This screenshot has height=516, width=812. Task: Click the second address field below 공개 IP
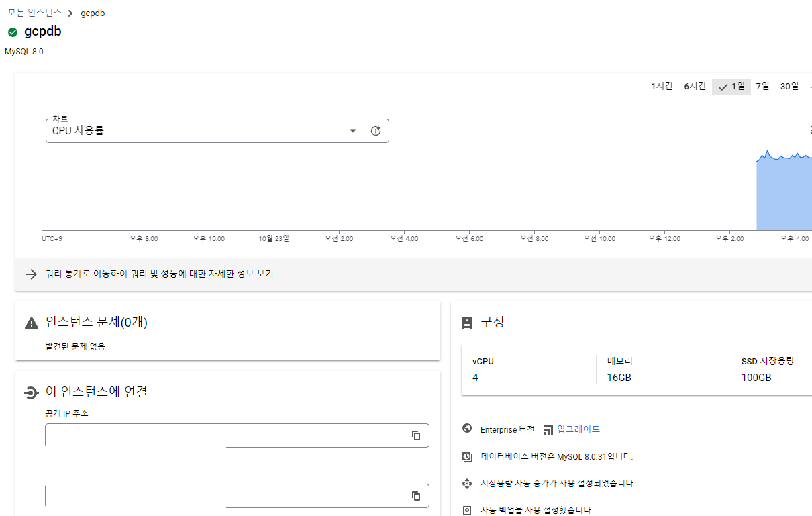coord(237,496)
